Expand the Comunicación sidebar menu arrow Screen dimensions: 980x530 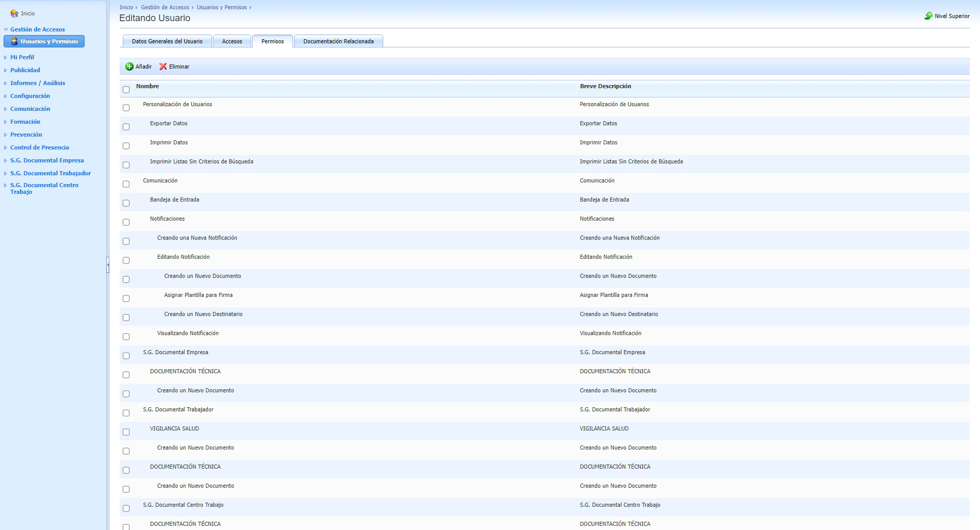pos(6,109)
